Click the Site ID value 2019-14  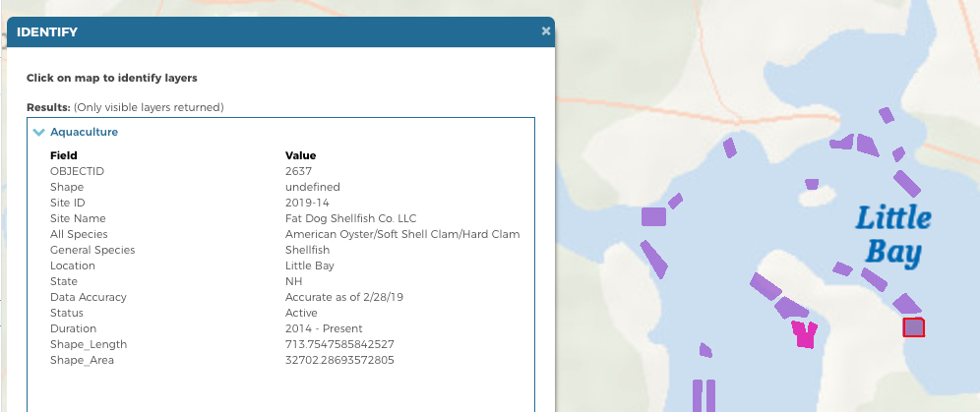pyautogui.click(x=307, y=203)
